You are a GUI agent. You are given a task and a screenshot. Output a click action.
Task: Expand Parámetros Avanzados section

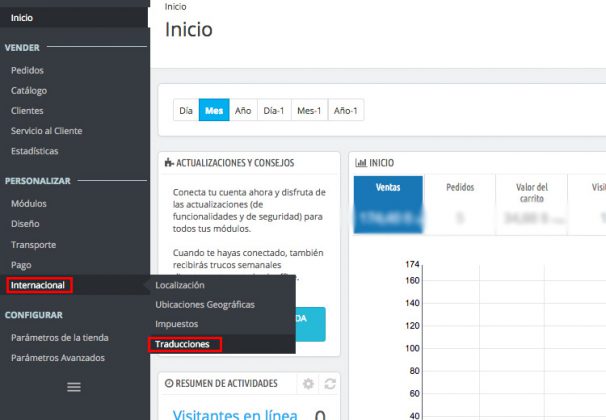[57, 357]
